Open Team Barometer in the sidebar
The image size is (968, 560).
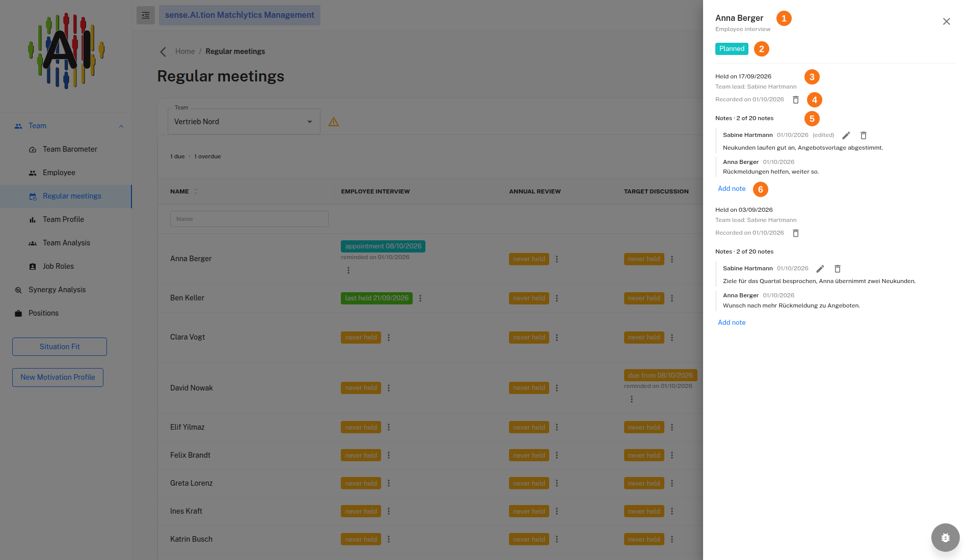(70, 149)
